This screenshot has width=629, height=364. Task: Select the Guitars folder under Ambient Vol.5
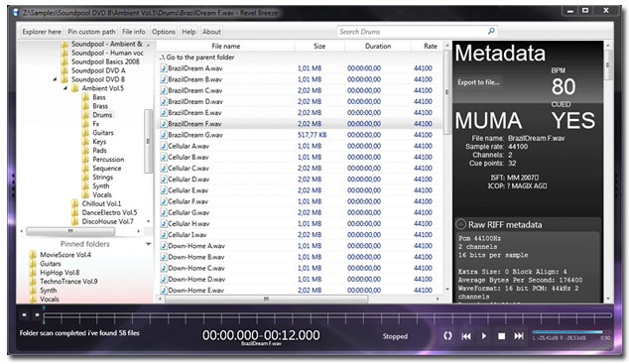tap(103, 132)
